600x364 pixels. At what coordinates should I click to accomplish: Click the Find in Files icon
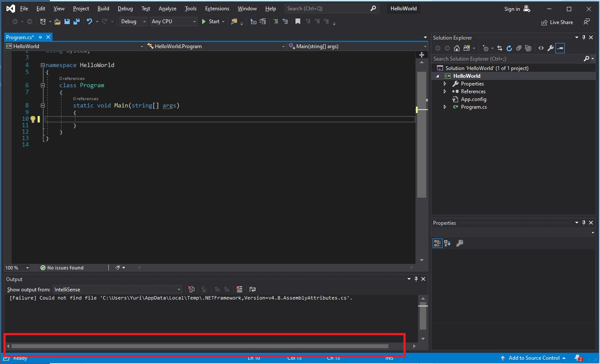(x=234, y=21)
